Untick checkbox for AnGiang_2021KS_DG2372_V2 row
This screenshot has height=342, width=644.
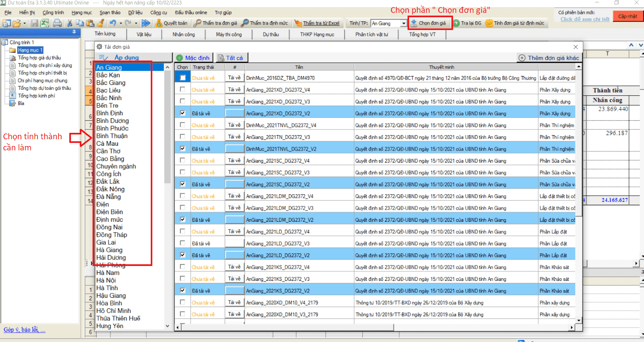click(x=183, y=290)
